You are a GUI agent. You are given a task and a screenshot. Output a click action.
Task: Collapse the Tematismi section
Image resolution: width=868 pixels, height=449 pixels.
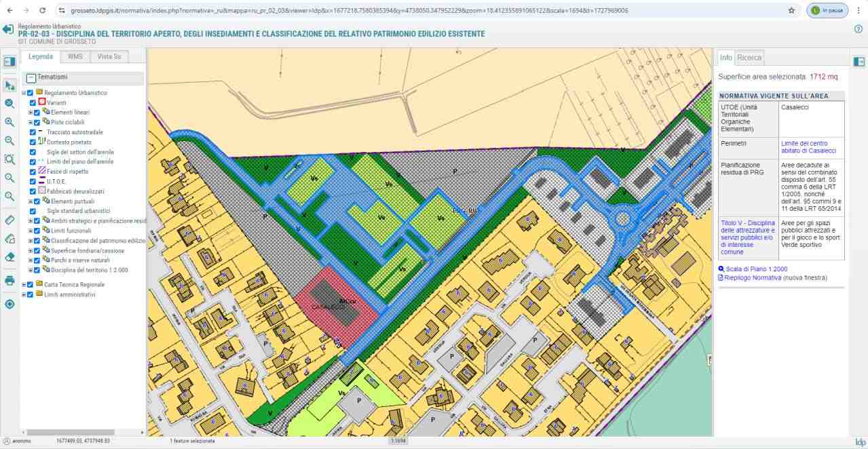pyautogui.click(x=31, y=78)
